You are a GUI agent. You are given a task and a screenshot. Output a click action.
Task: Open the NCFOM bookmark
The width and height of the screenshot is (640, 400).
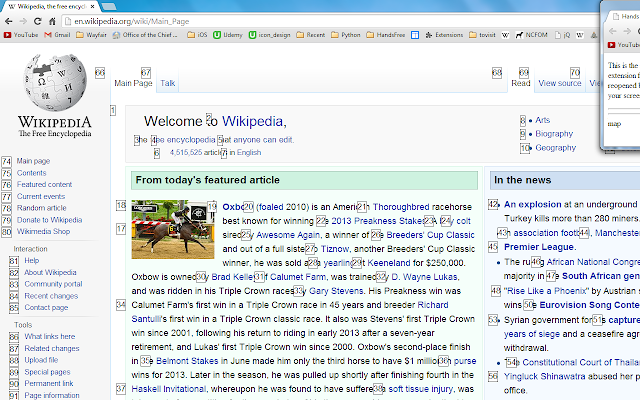[x=531, y=35]
